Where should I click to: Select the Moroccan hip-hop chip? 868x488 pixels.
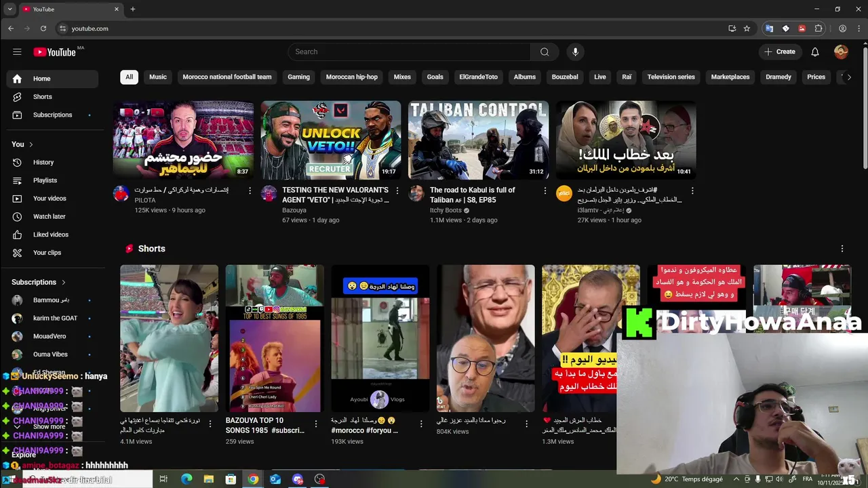click(352, 77)
